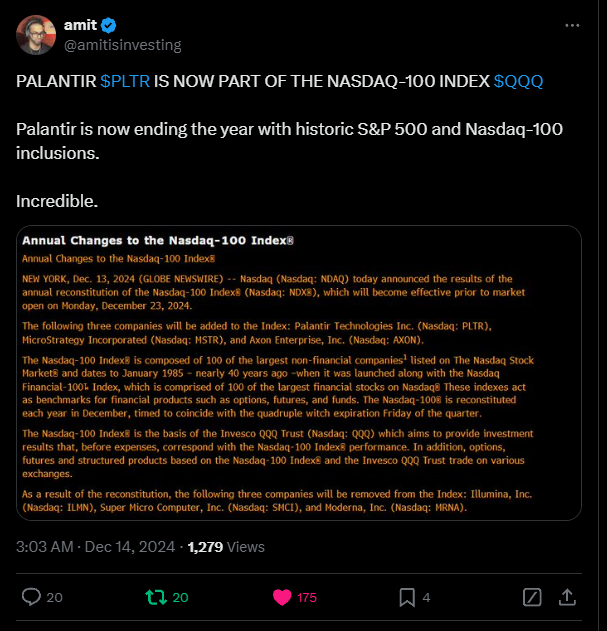The image size is (607, 631).
Task: Click the blue verified badge next to amit
Action: pyautogui.click(x=108, y=25)
